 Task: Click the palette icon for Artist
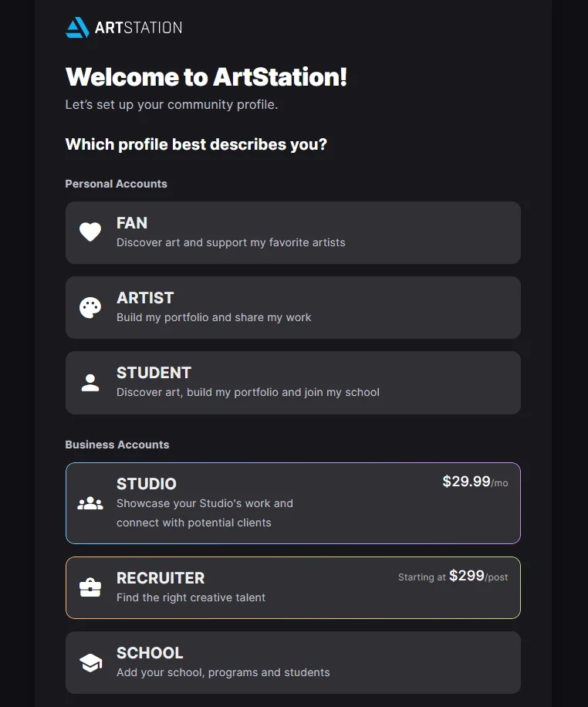(x=90, y=307)
